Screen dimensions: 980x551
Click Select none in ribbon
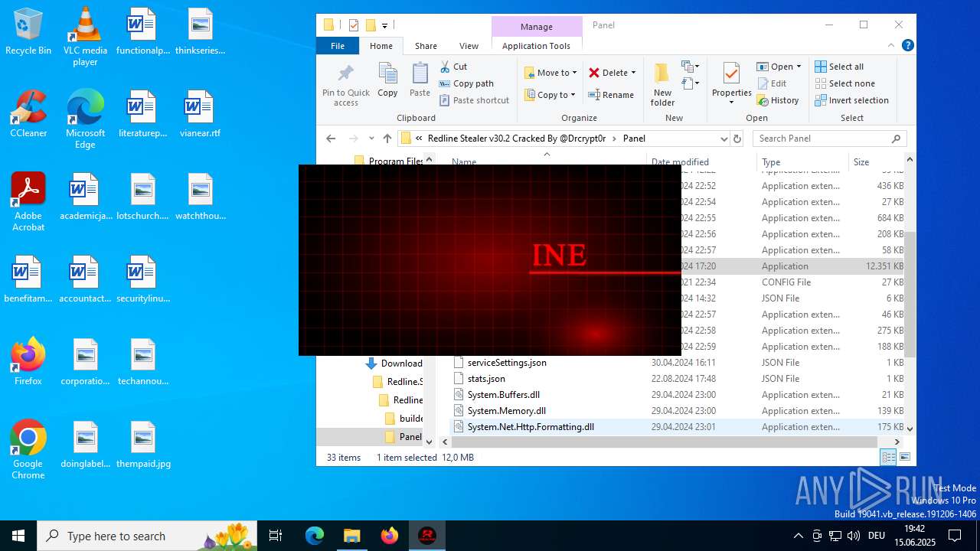[x=844, y=83]
